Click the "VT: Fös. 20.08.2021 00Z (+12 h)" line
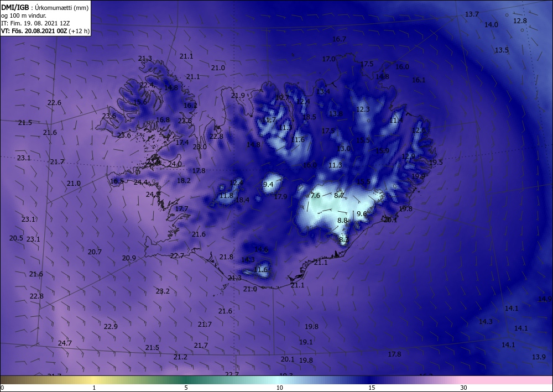 [x=45, y=31]
